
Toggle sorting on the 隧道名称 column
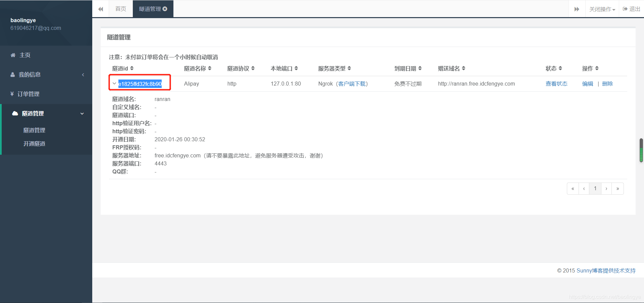pos(210,68)
